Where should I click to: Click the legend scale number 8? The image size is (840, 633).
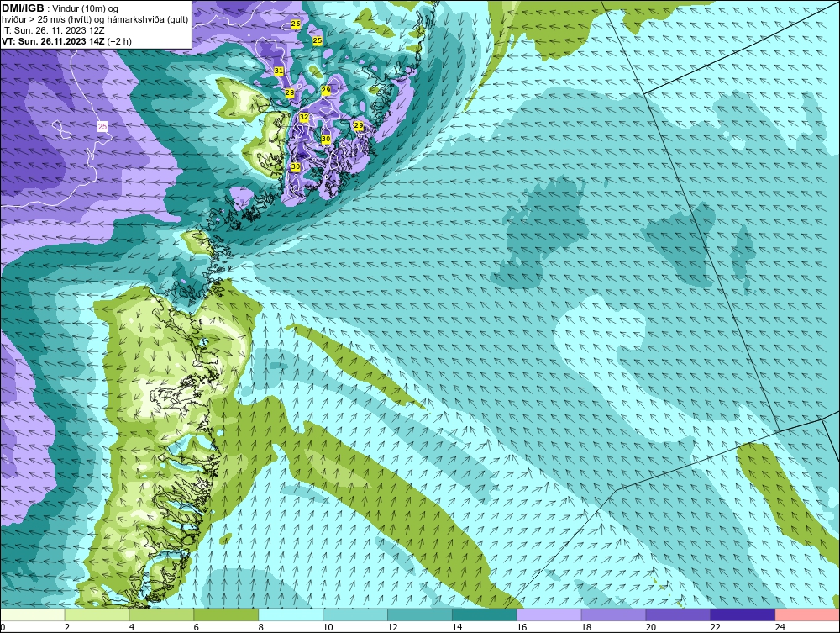point(261,627)
